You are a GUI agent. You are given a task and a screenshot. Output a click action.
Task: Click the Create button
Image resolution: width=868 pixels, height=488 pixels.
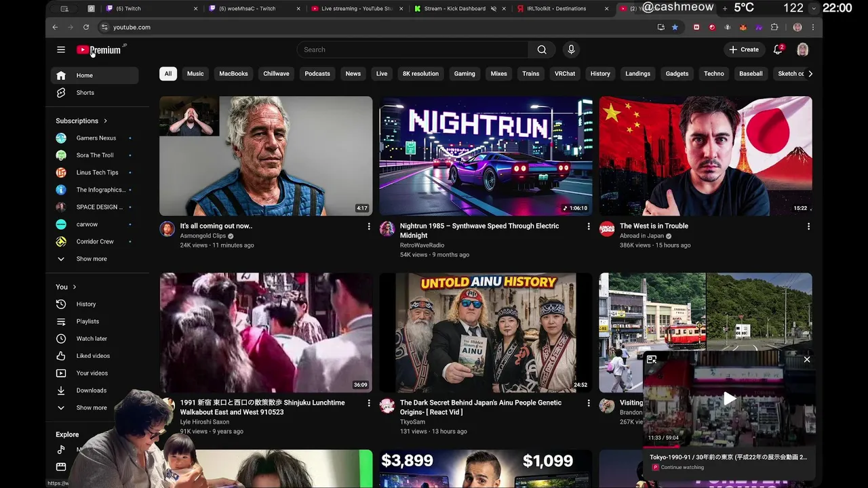tap(744, 49)
